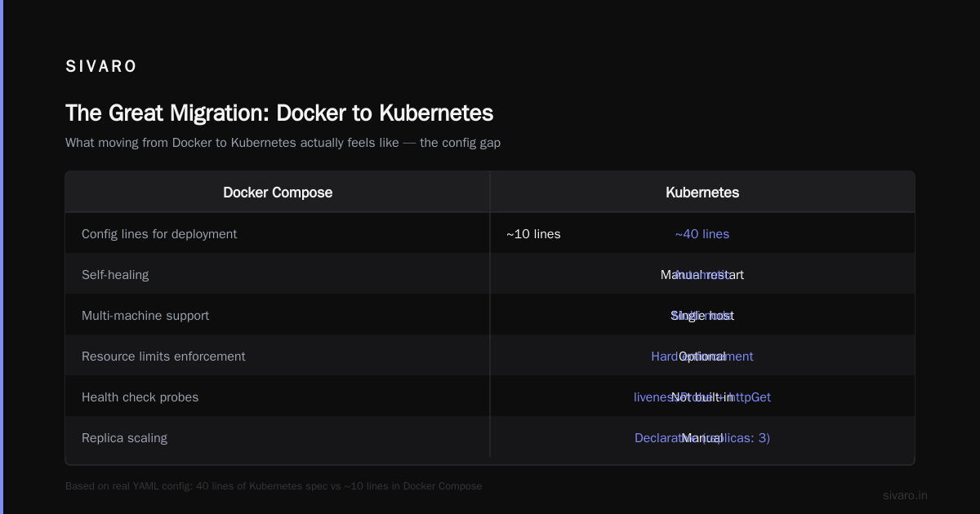This screenshot has width=980, height=514.
Task: Select the 'Replica scaling' row label
Action: [124, 438]
